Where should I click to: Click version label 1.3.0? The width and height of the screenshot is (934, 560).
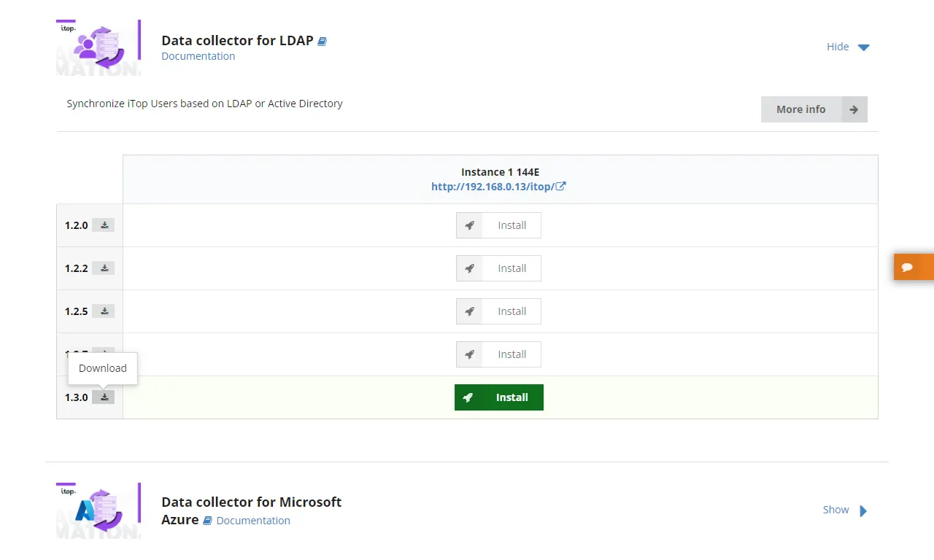tap(76, 397)
